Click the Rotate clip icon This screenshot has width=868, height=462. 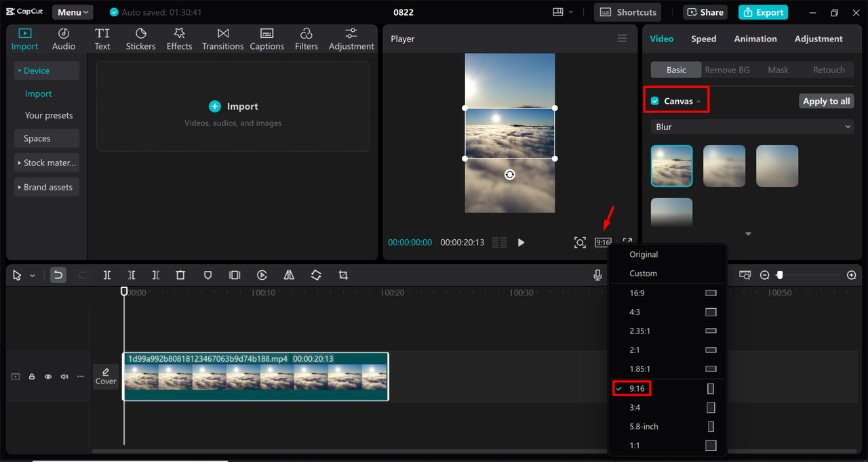316,275
